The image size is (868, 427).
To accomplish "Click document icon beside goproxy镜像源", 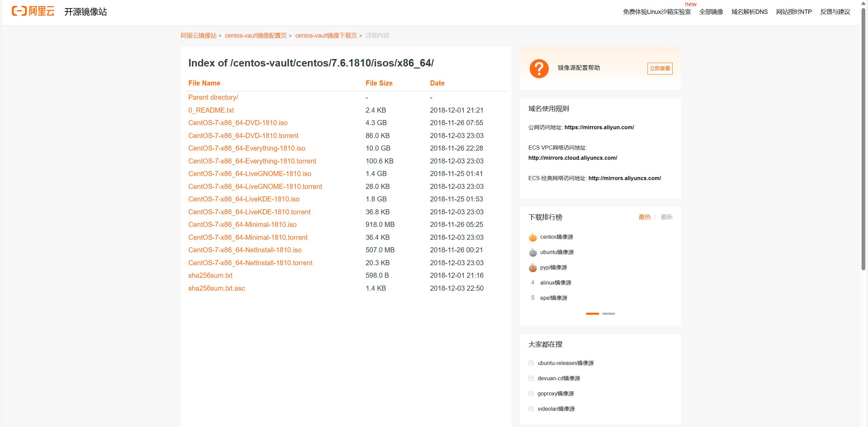I will click(x=531, y=393).
